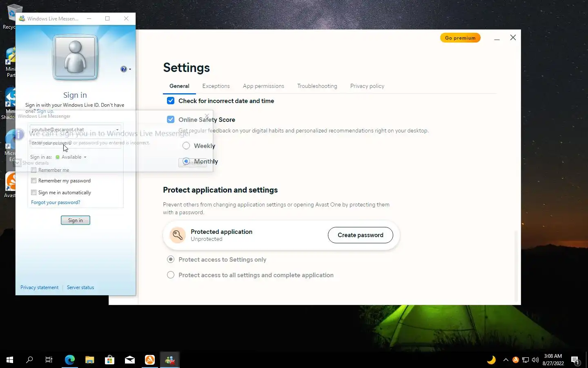This screenshot has height=368, width=588.
Task: Open network status tray icon
Action: tap(526, 360)
